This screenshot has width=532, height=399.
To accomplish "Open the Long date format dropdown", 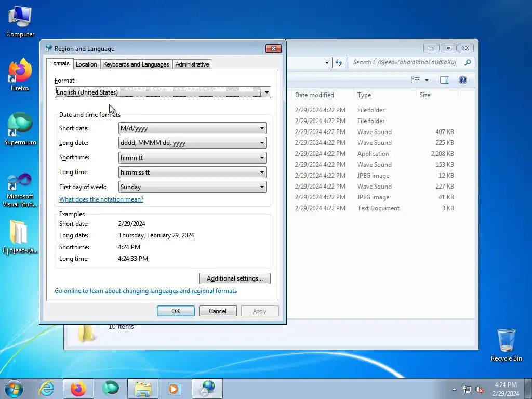I will 192,143.
